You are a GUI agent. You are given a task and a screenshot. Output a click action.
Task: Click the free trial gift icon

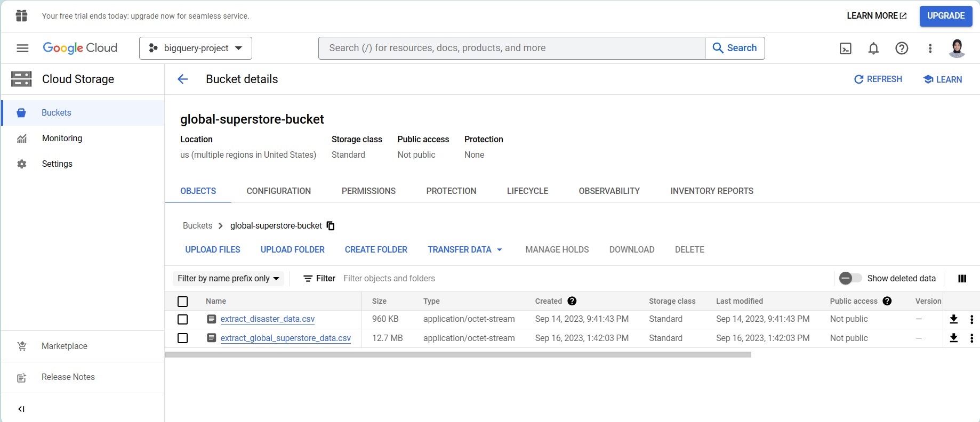coord(21,16)
